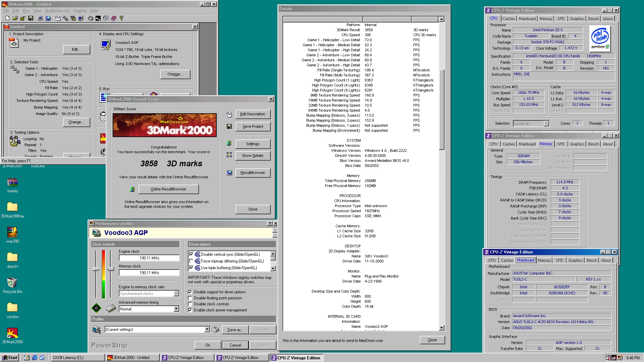The image size is (644, 362).
Task: Click the icon next to Show Details button
Action: click(x=229, y=155)
